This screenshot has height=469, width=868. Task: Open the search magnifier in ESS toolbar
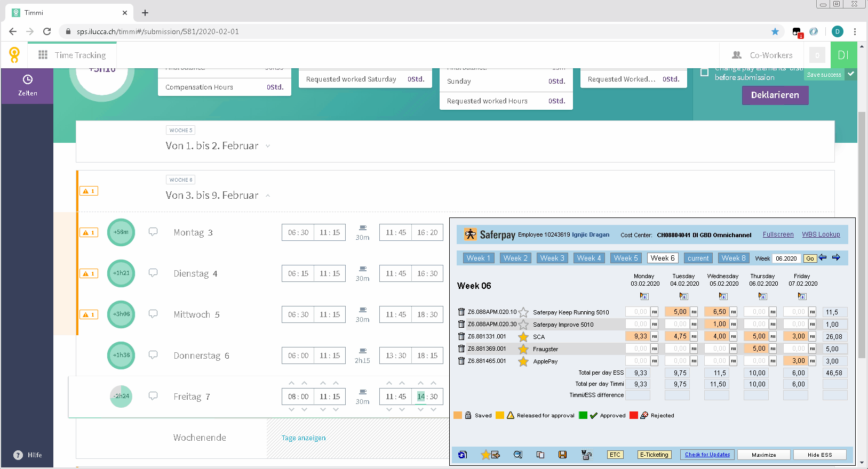click(x=518, y=455)
